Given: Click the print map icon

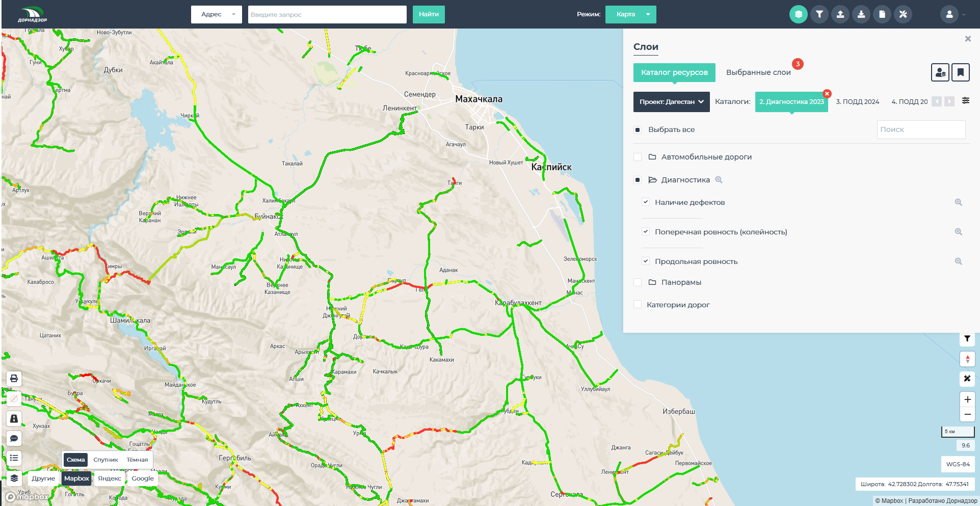Looking at the screenshot, I should (x=14, y=379).
